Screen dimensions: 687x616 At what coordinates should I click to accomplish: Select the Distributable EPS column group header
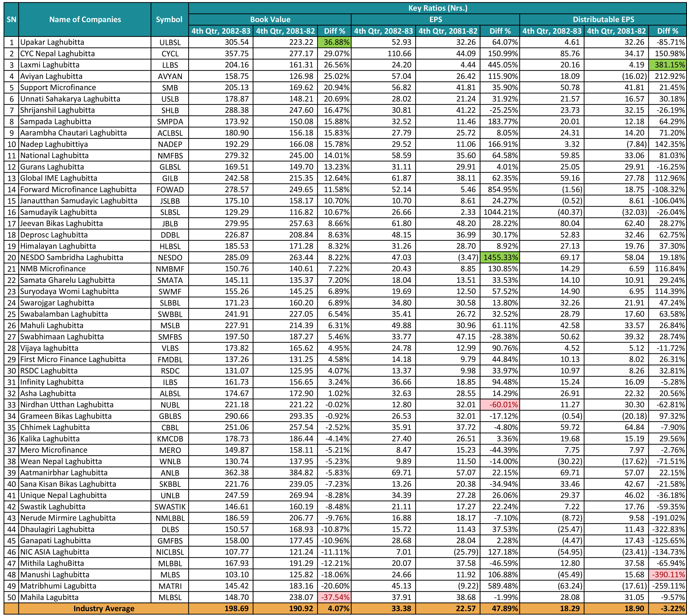(603, 20)
